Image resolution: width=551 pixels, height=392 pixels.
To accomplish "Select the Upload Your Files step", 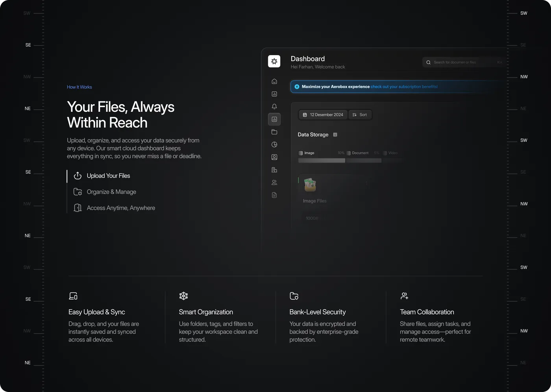I will click(x=102, y=176).
